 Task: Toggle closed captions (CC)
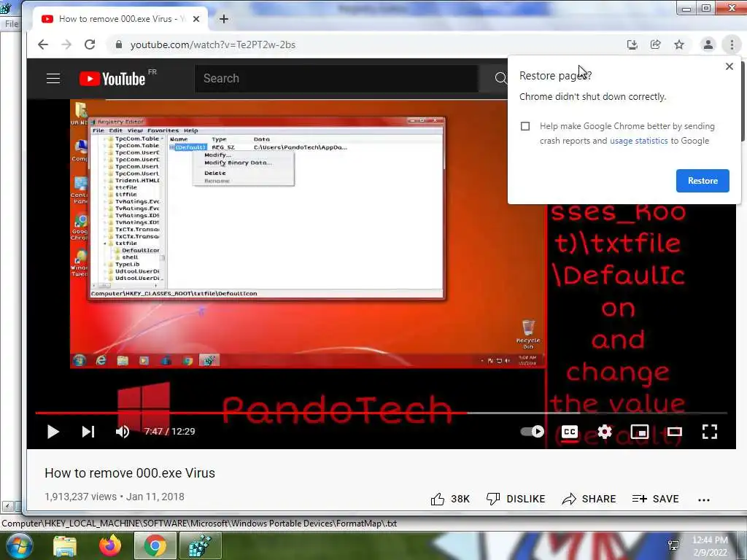point(569,432)
